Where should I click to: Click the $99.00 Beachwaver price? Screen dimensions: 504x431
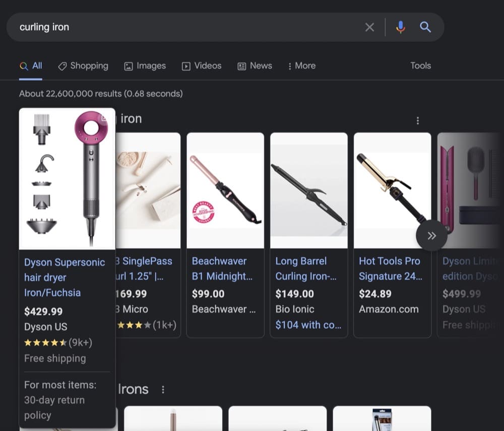pyautogui.click(x=208, y=294)
